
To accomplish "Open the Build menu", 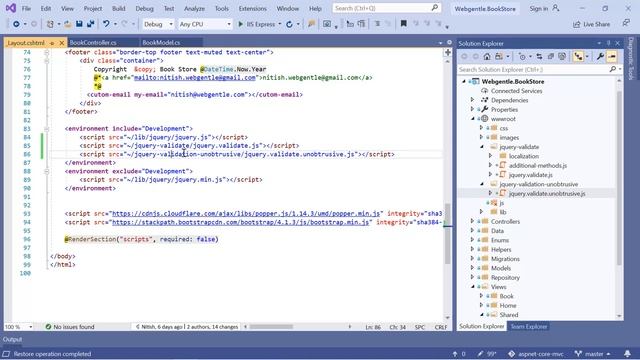I will coord(118,8).
